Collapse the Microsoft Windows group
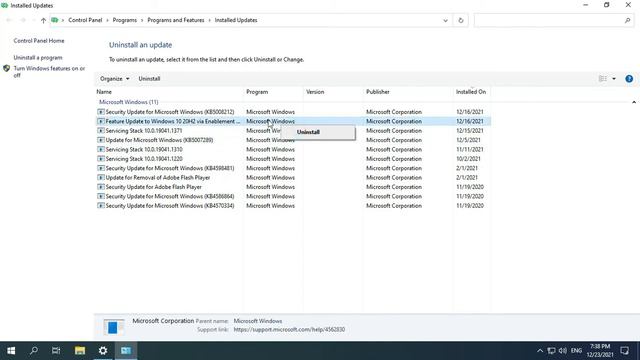This screenshot has width=640, height=360. click(x=634, y=102)
